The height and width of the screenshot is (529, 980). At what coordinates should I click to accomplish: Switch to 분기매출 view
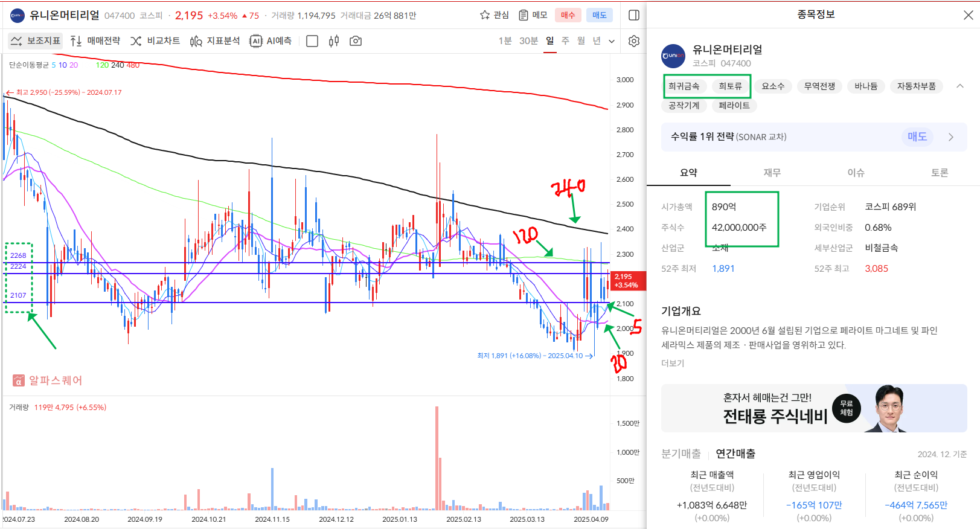click(x=681, y=454)
